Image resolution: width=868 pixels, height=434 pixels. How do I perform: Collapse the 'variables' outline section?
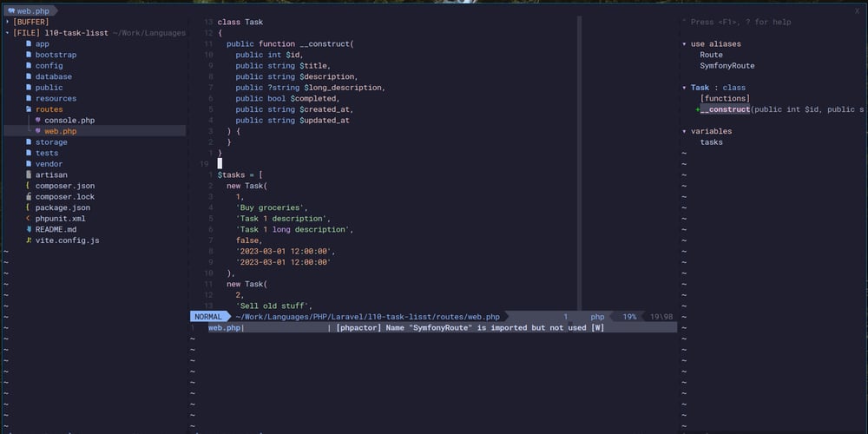click(x=684, y=131)
